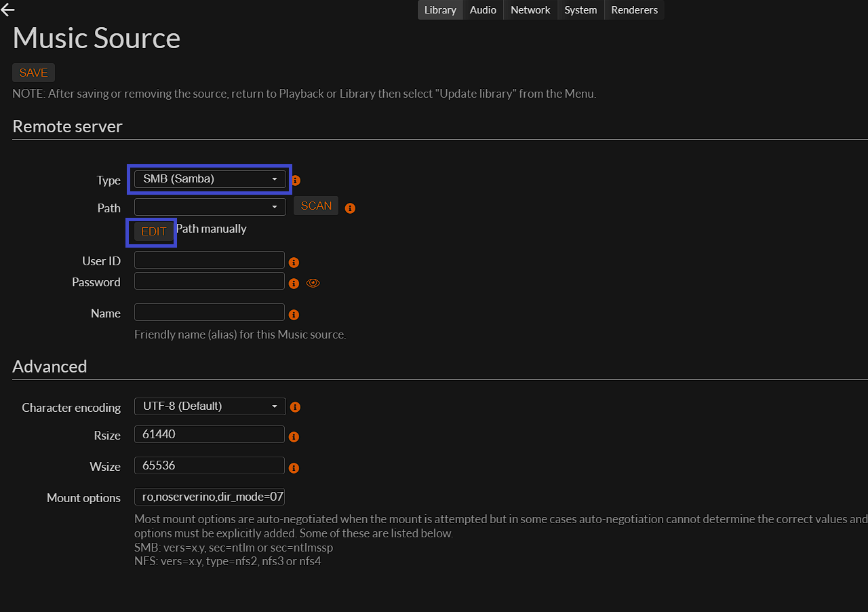Open info icon for Wsize
This screenshot has height=612, width=868.
(294, 468)
